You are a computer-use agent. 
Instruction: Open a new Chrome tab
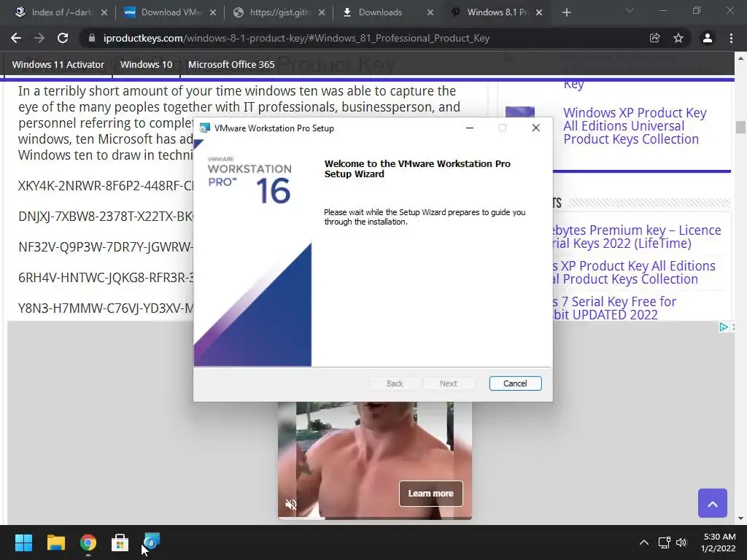(566, 12)
